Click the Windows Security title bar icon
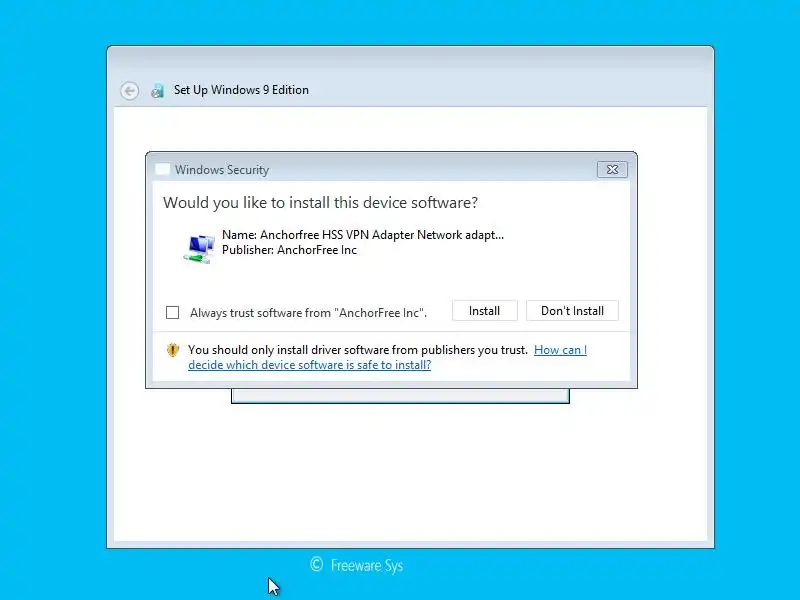Viewport: 800px width, 600px height. (162, 169)
